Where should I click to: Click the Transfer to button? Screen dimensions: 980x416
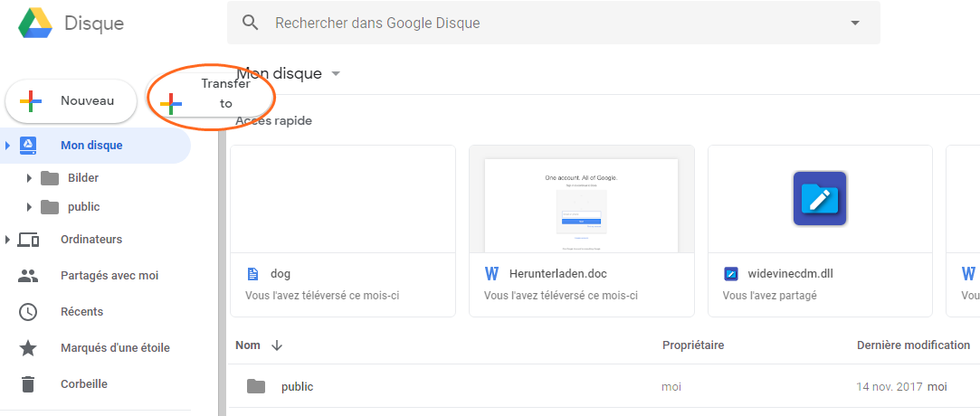click(211, 95)
